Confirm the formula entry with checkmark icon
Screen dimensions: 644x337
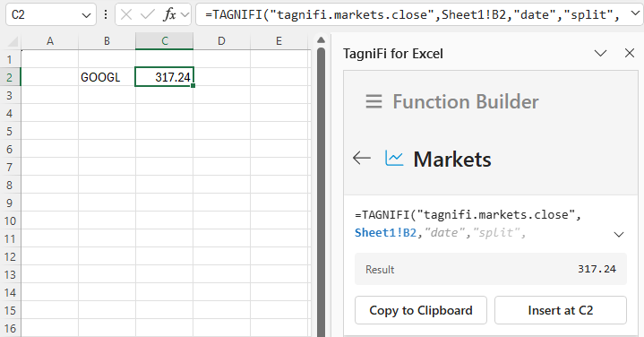click(x=148, y=15)
